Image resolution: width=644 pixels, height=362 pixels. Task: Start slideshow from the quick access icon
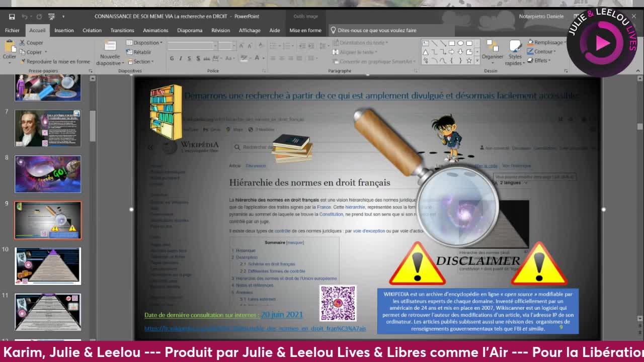coord(52,17)
